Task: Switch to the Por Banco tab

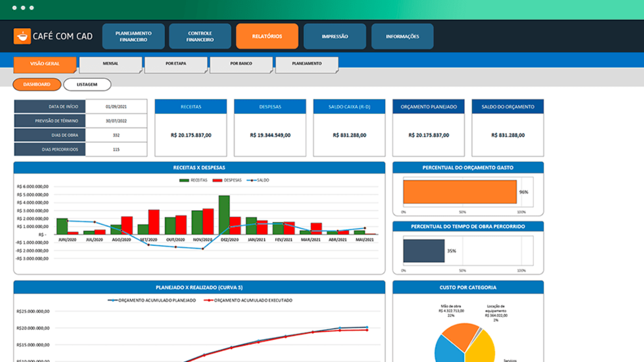Action: click(241, 64)
